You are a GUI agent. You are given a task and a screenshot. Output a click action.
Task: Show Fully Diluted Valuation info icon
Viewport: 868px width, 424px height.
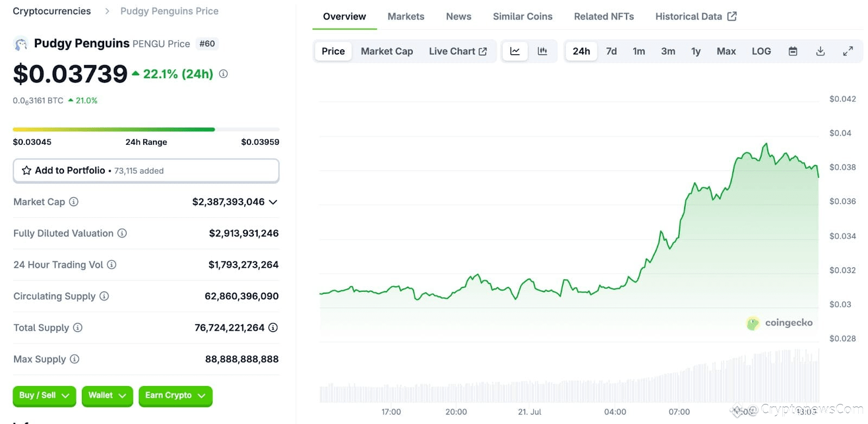pos(122,233)
